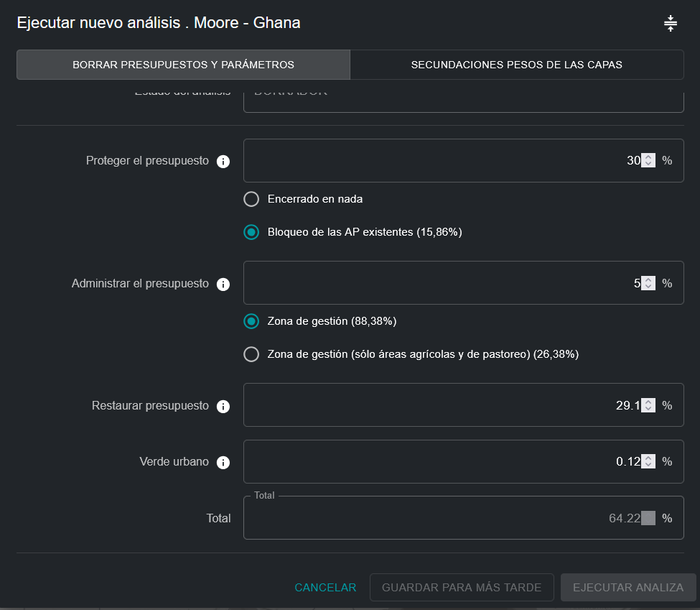Image resolution: width=700 pixels, height=610 pixels.
Task: Choose Zona de gestión (88,38%) radio button
Action: 251,321
